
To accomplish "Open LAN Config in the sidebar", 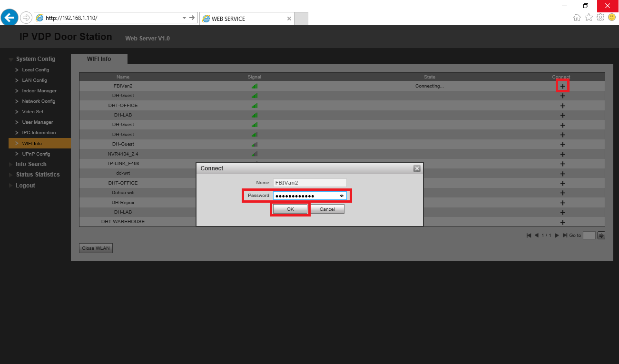I will (x=35, y=80).
